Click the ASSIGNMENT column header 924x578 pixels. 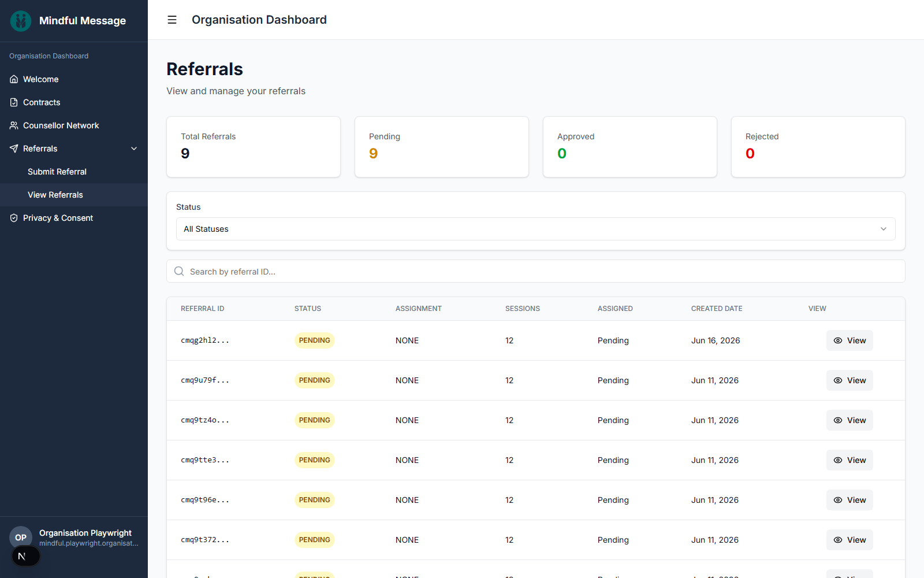click(419, 309)
